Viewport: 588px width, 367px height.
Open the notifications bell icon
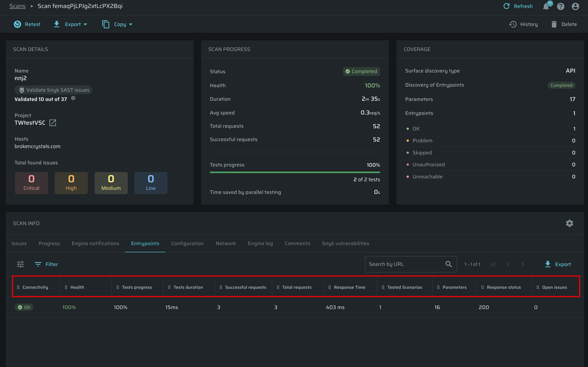[x=546, y=7]
